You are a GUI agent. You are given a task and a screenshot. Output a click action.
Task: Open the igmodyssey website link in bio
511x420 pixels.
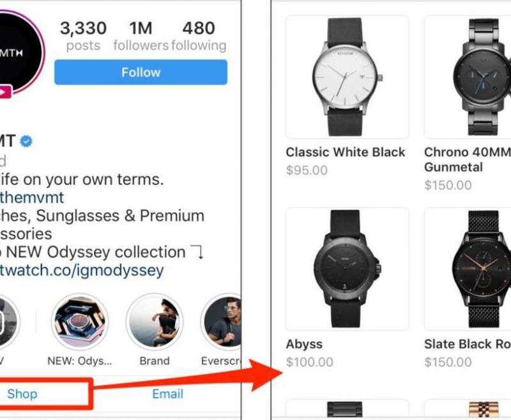[x=82, y=270]
